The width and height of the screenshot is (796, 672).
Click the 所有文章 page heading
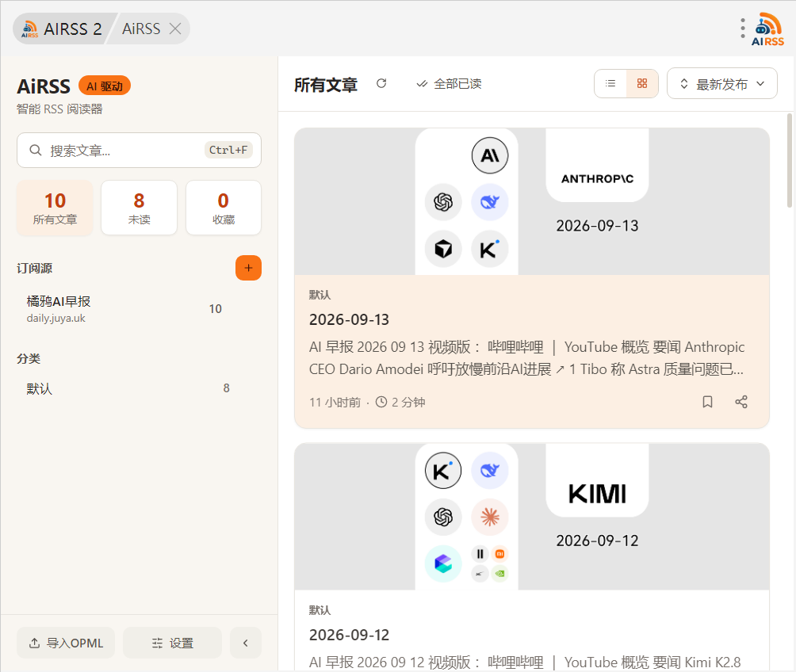point(326,84)
